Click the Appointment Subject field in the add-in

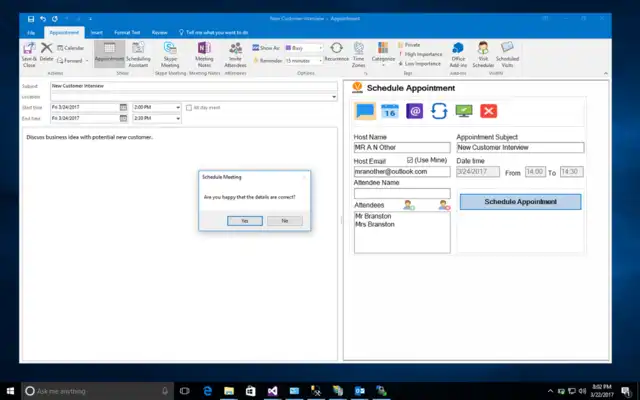pyautogui.click(x=520, y=147)
